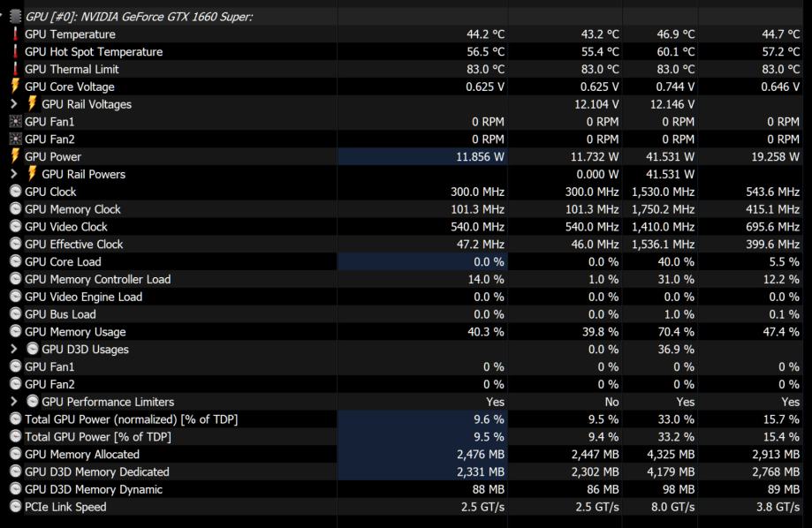Click the PCIe Link Speed icon
812x528 pixels.
pyautogui.click(x=15, y=507)
